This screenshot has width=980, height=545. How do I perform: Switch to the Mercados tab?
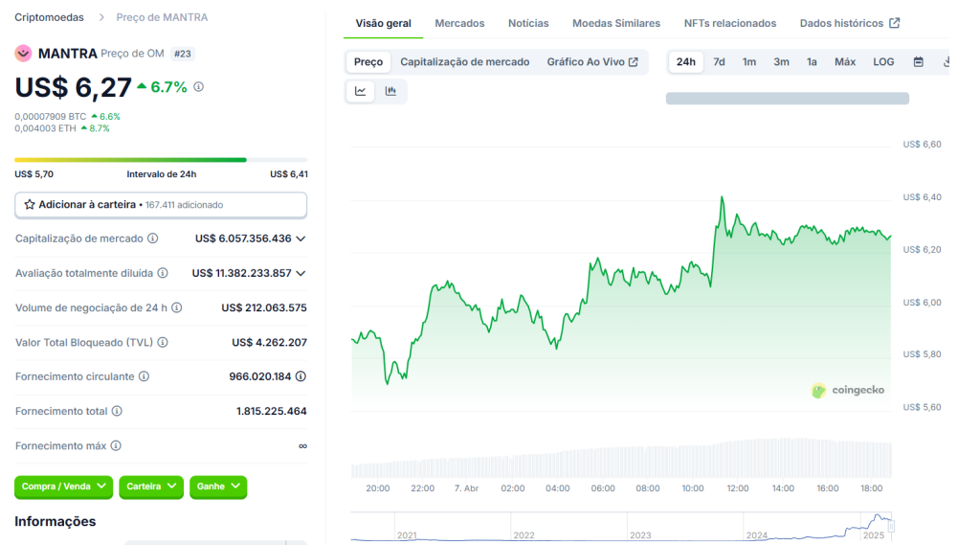(x=459, y=23)
